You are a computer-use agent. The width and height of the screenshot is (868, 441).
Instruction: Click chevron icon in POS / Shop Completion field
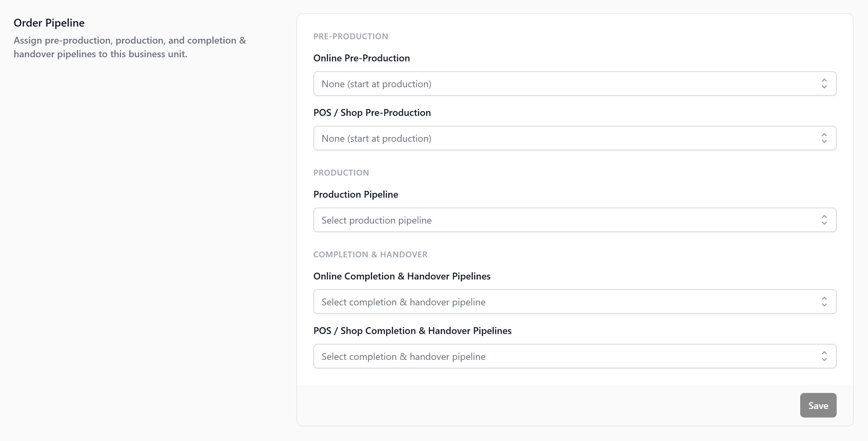click(824, 356)
